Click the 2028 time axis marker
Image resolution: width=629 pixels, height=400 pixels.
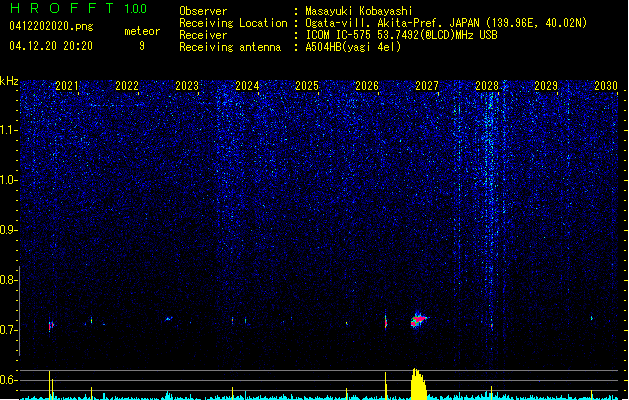(x=487, y=86)
